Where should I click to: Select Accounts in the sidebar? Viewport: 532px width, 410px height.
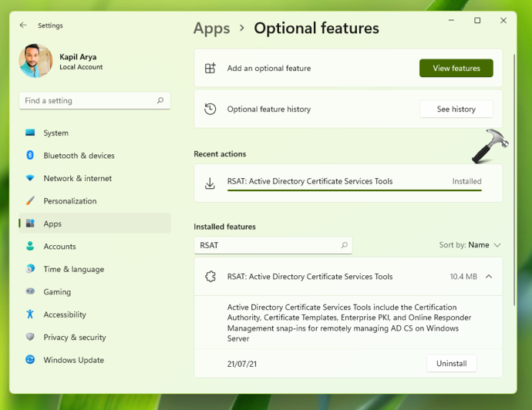point(59,247)
